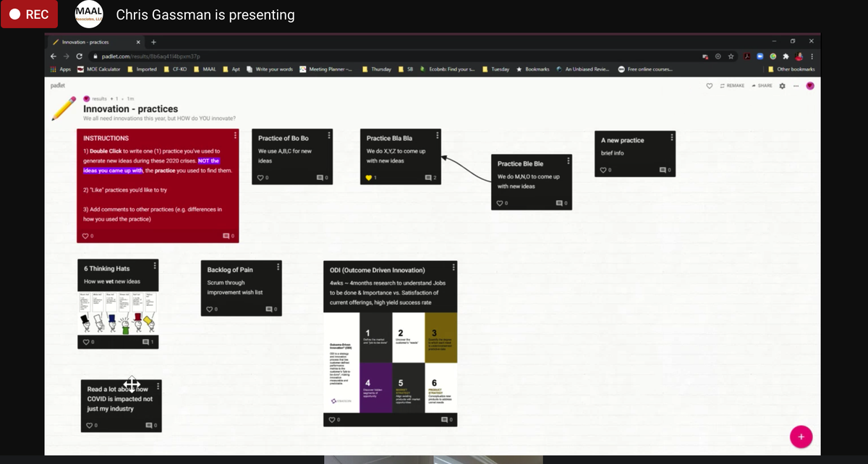Open padlet more options ellipsis in header
Screen dimensions: 868x464
pyautogui.click(x=796, y=86)
